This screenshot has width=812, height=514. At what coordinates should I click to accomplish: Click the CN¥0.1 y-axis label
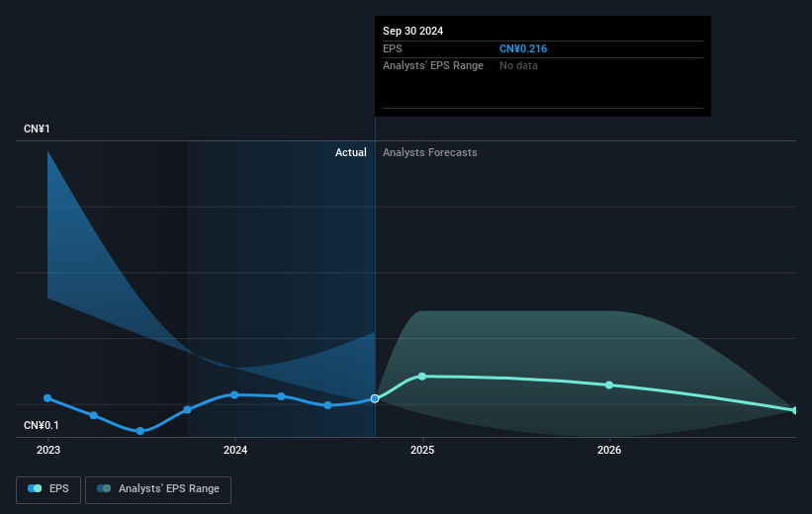click(42, 425)
